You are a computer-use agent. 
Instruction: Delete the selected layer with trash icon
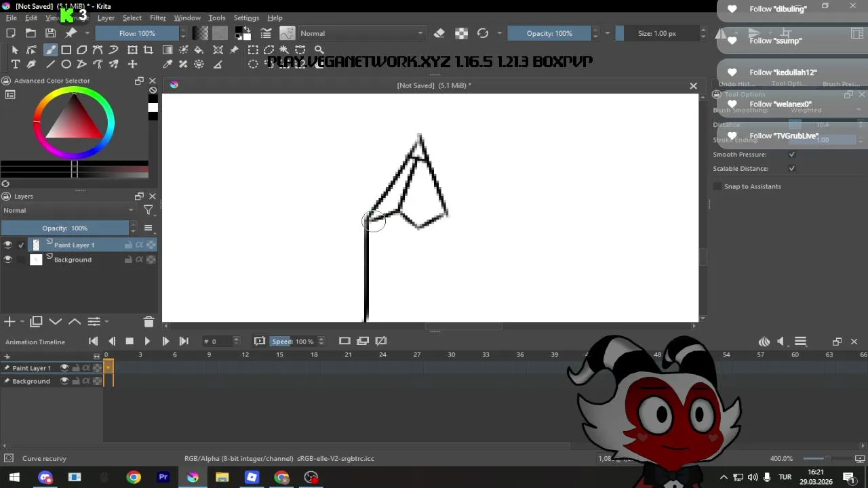pyautogui.click(x=149, y=322)
